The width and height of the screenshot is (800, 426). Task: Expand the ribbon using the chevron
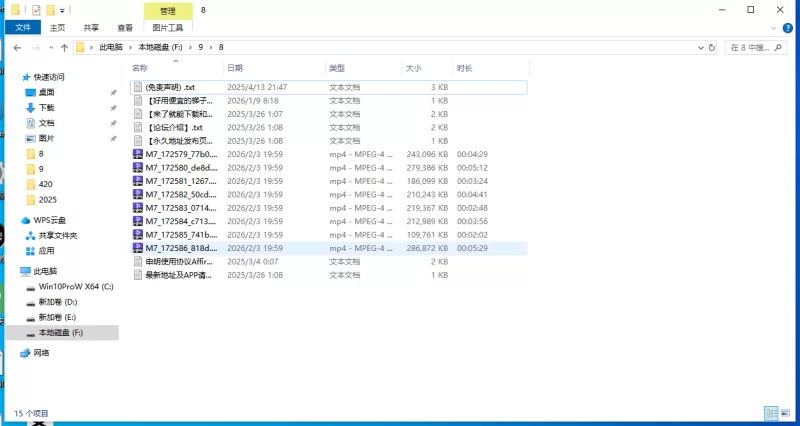coord(774,28)
